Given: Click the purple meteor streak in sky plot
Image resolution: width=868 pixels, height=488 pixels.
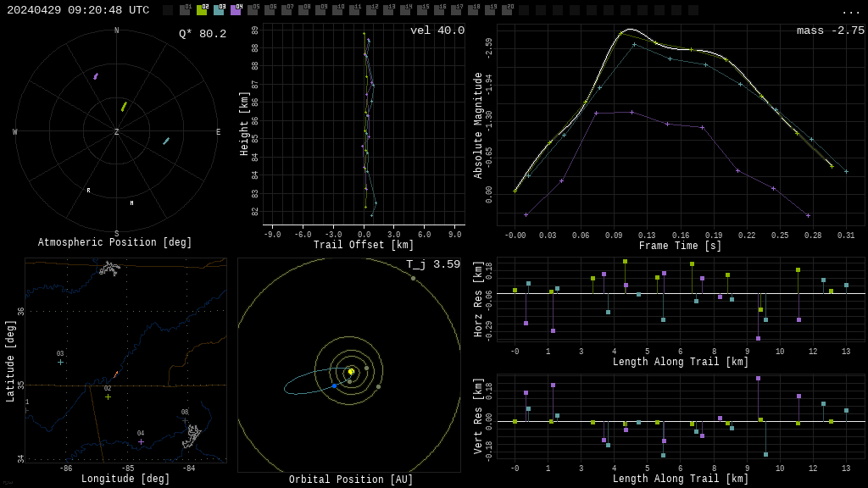Looking at the screenshot, I should (x=96, y=76).
